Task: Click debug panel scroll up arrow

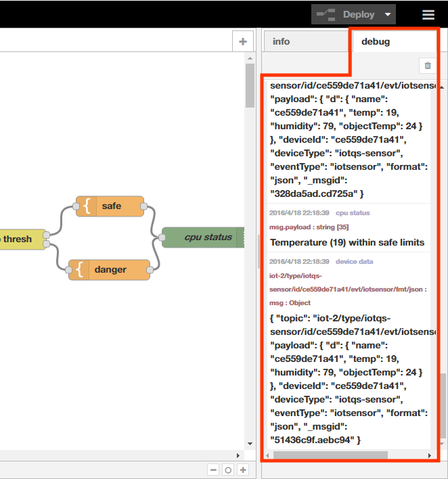Action: tap(442, 87)
